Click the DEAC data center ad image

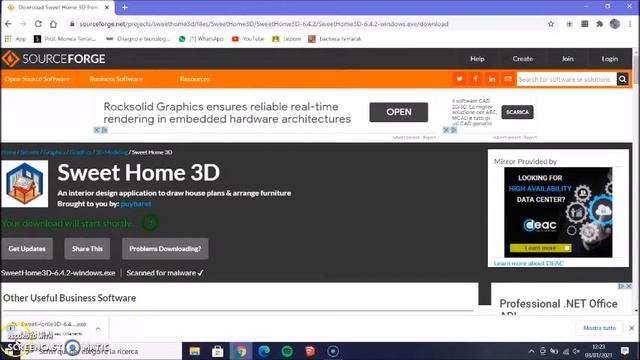point(558,212)
